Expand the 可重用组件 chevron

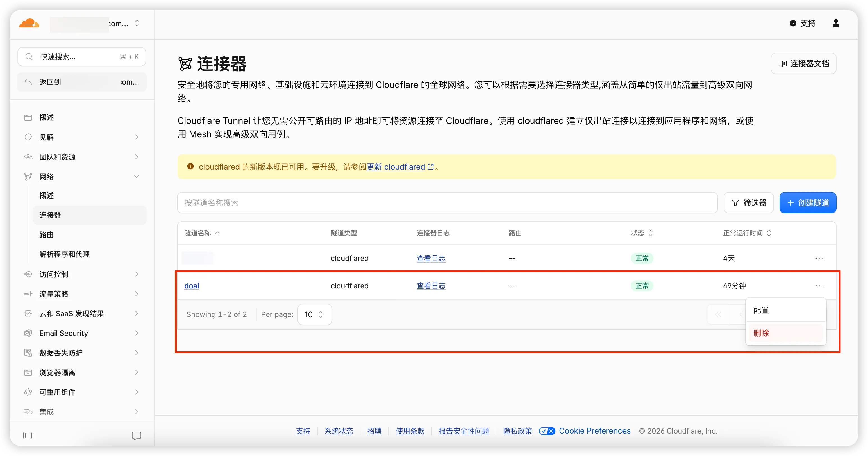[x=137, y=392]
